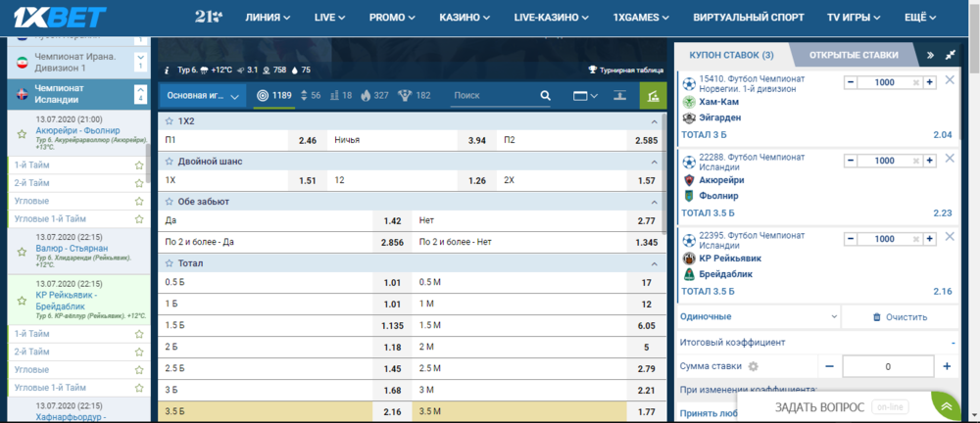Click the search magnifier icon
The width and height of the screenshot is (980, 423).
tap(545, 96)
